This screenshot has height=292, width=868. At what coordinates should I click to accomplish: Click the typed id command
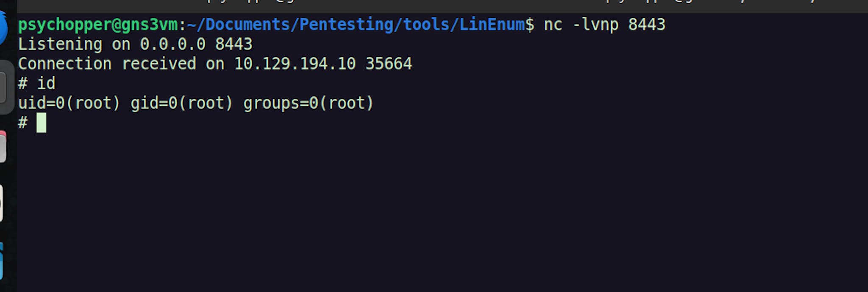tap(46, 83)
